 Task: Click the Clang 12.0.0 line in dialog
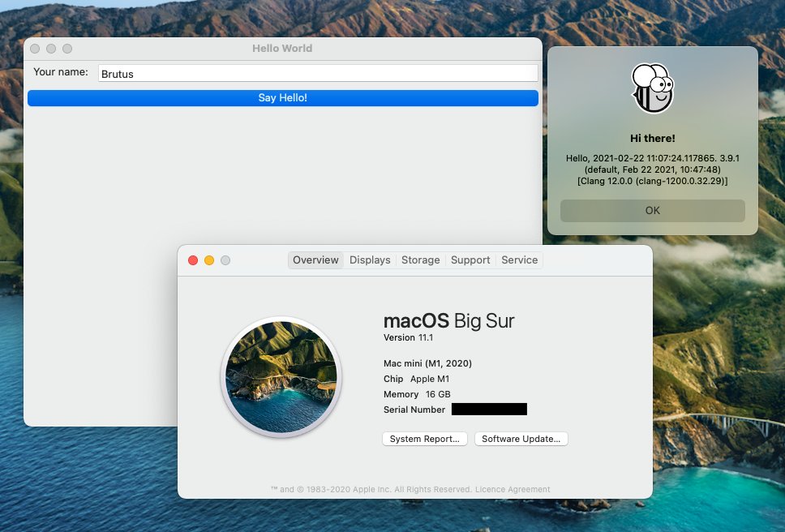click(x=652, y=181)
